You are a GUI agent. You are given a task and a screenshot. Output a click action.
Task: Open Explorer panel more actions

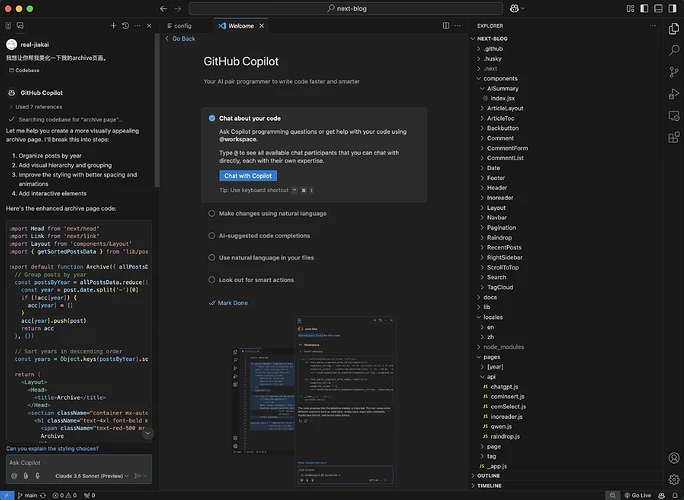pos(653,26)
